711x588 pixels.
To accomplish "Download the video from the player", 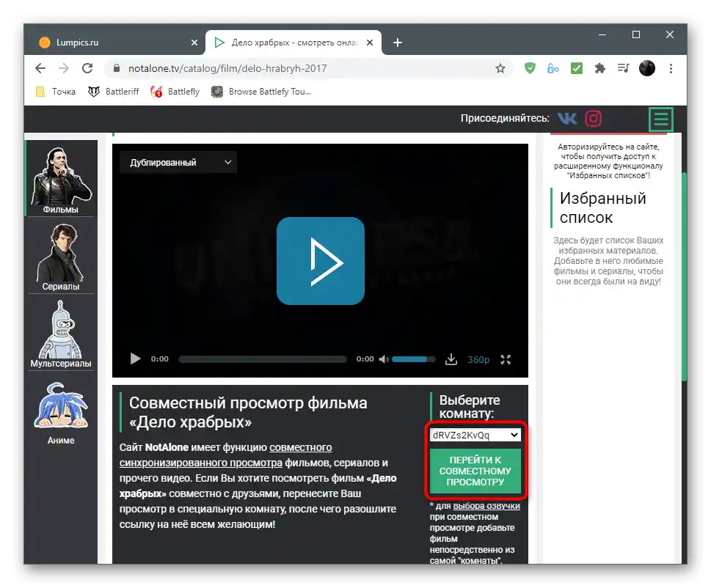I will click(451, 359).
